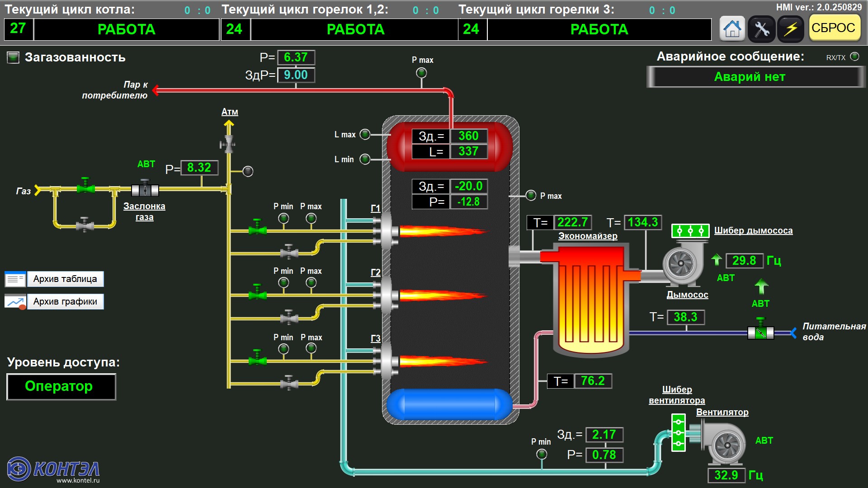The height and width of the screenshot is (488, 868).
Task: Click the lightning bolt power icon
Action: [x=791, y=29]
